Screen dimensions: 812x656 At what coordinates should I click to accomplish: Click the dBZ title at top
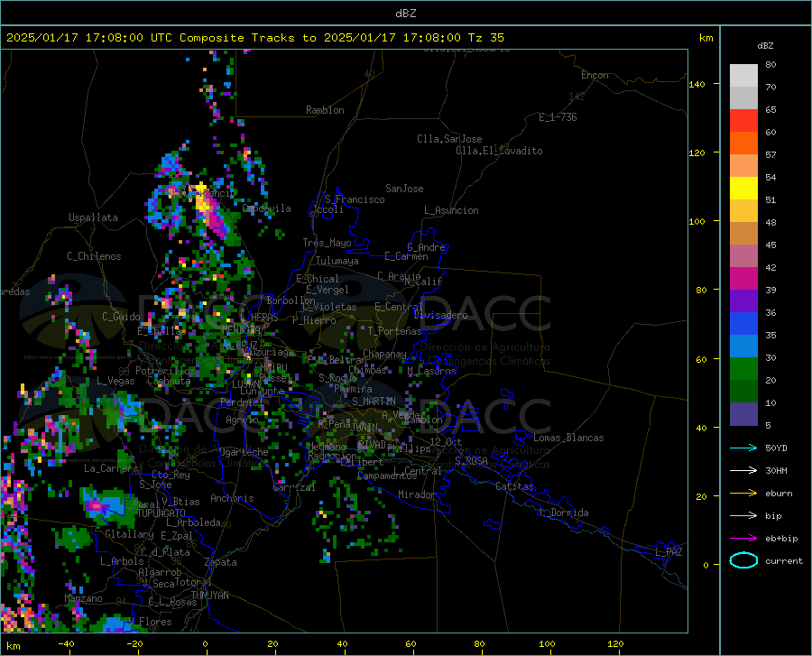(x=405, y=14)
